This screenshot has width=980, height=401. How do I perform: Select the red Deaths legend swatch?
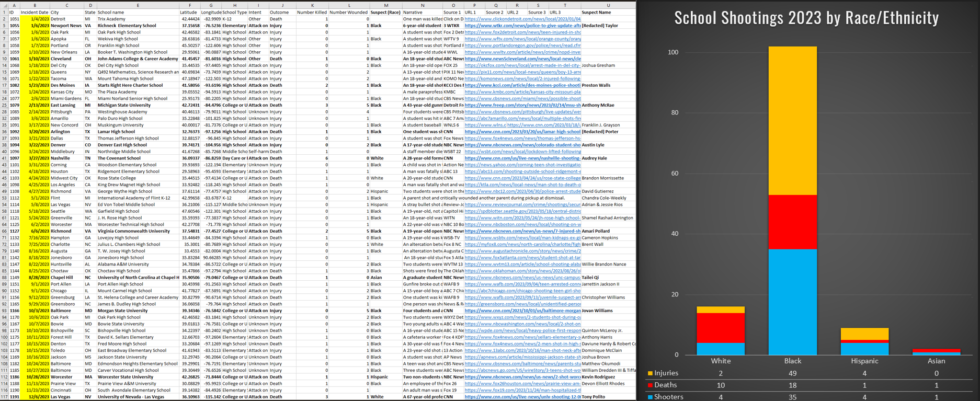[650, 385]
